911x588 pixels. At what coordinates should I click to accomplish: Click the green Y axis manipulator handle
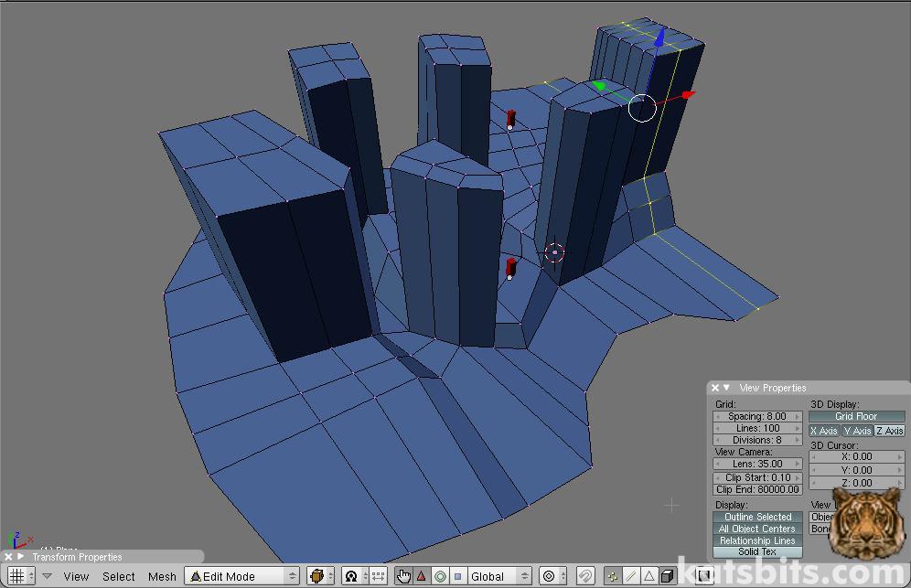point(598,86)
